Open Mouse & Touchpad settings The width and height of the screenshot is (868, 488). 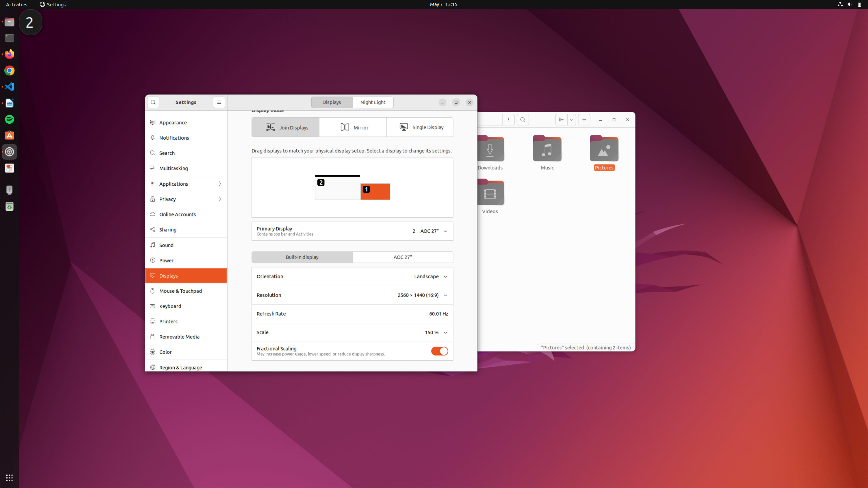coord(186,291)
